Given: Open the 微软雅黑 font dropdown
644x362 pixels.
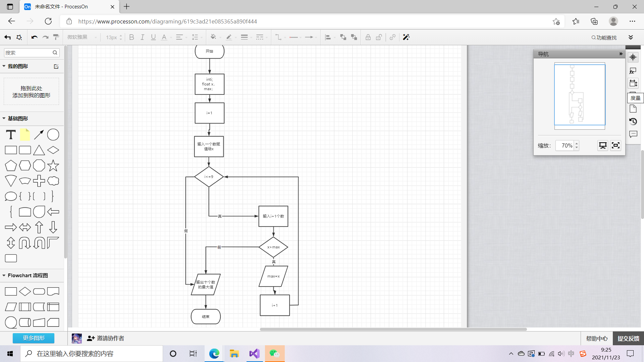Looking at the screenshot, I should tap(82, 37).
